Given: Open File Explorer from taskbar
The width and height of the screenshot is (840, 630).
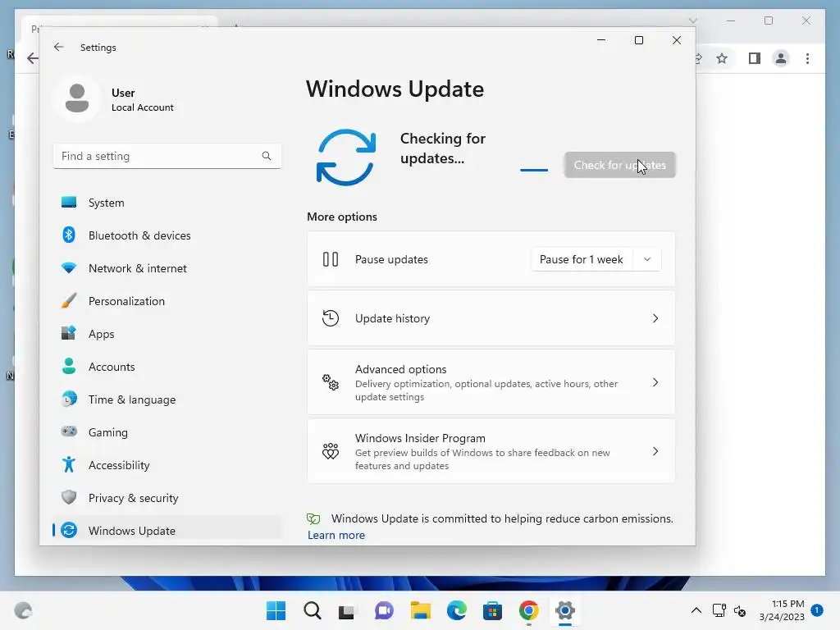Looking at the screenshot, I should click(421, 610).
